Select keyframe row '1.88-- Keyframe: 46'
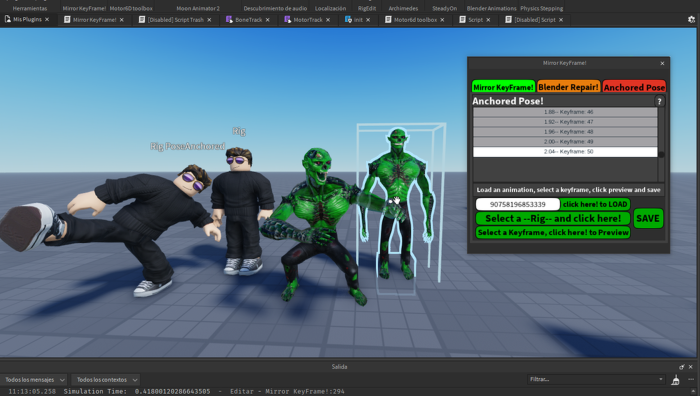The width and height of the screenshot is (700, 396). pyautogui.click(x=565, y=112)
